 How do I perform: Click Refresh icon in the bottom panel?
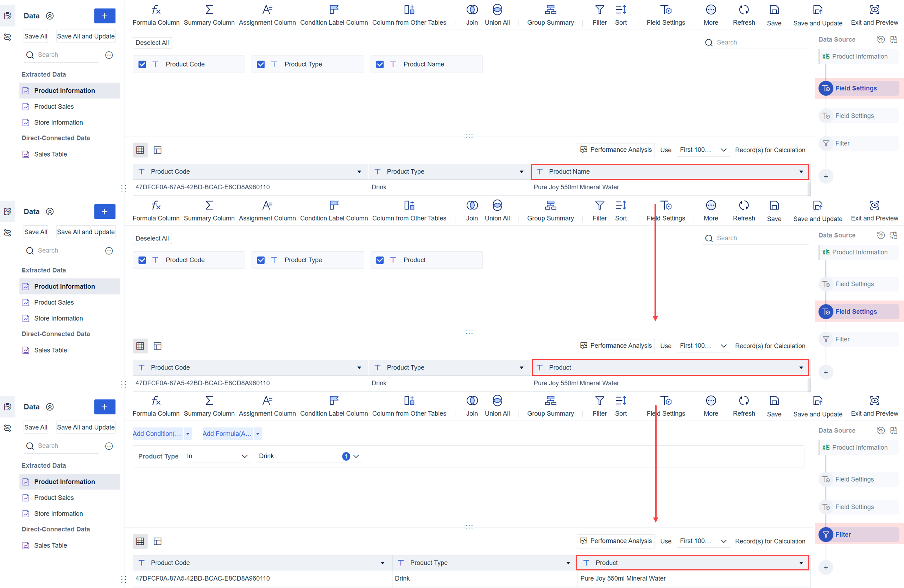[744, 401]
